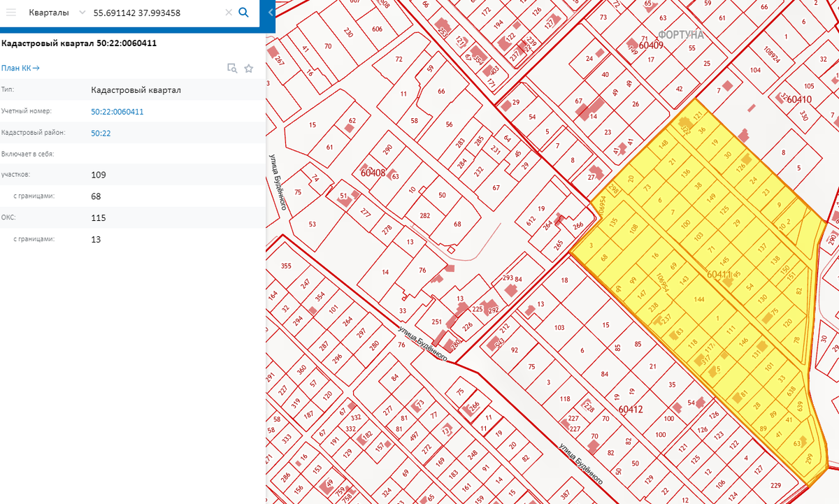Open the cadastral district link 50:22
The image size is (839, 504).
coord(101,134)
